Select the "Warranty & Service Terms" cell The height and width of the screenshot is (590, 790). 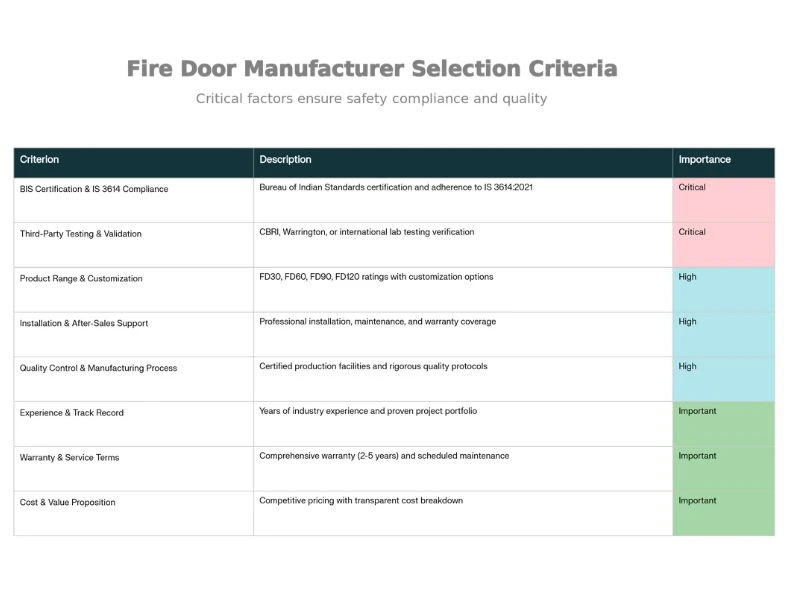point(69,458)
